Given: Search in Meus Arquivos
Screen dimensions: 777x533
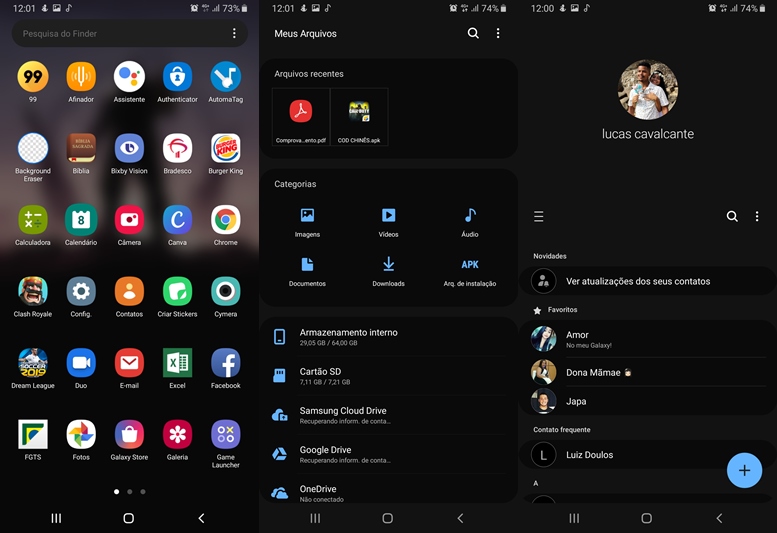Looking at the screenshot, I should pos(473,33).
